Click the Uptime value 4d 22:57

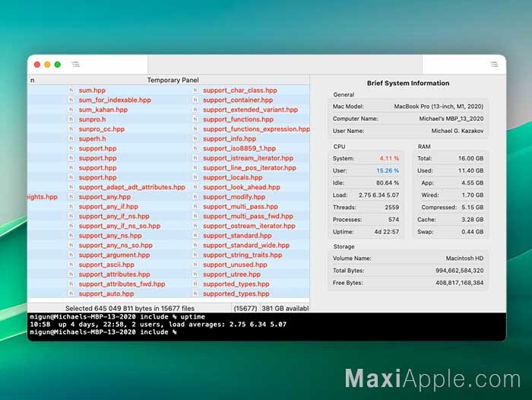[x=386, y=232]
